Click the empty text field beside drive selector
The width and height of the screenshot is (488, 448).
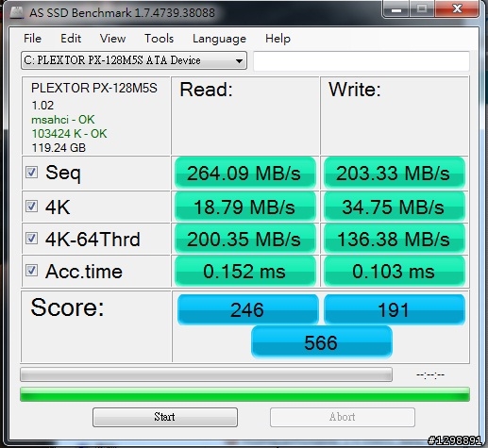click(x=362, y=61)
